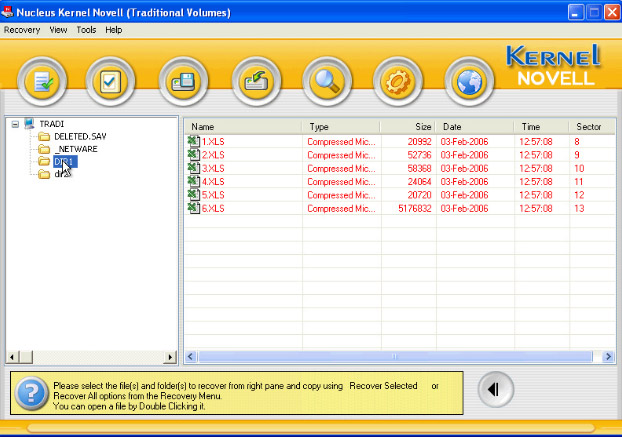This screenshot has height=437, width=622.
Task: Click Excel icon of 1.XLS
Action: [x=194, y=141]
